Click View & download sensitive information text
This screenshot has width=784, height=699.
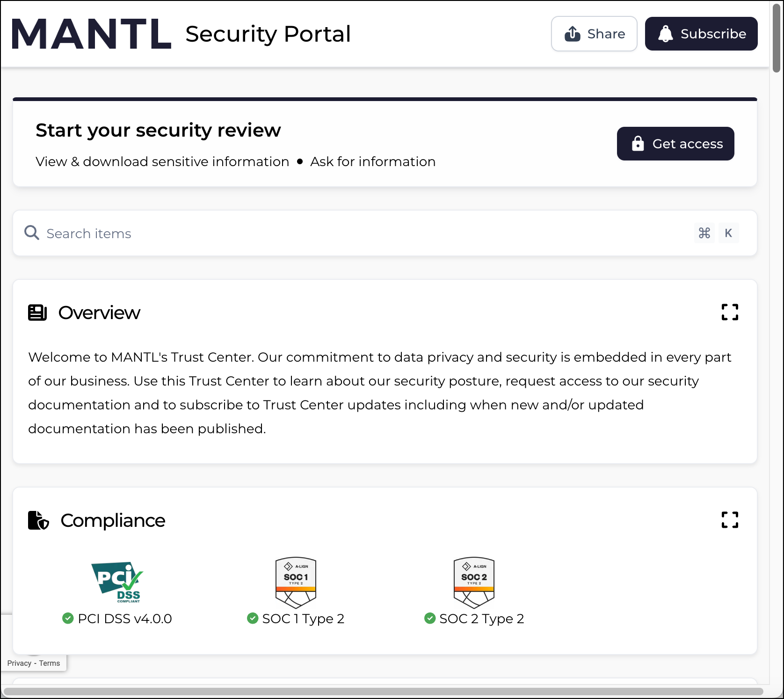(x=162, y=161)
